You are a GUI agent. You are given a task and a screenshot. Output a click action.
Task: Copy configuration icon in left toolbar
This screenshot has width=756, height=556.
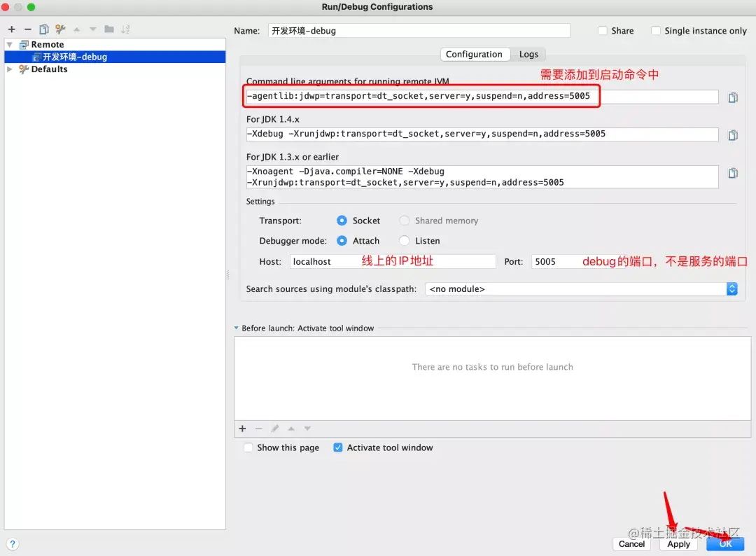point(44,29)
